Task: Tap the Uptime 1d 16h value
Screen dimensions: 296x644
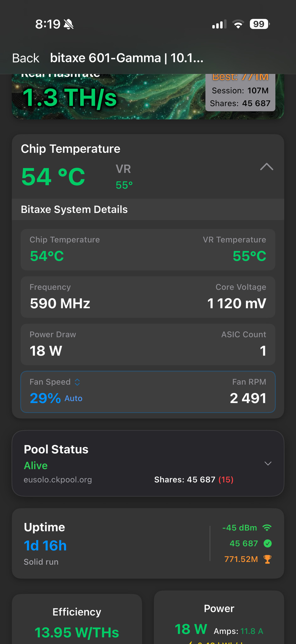Action: 45,546
